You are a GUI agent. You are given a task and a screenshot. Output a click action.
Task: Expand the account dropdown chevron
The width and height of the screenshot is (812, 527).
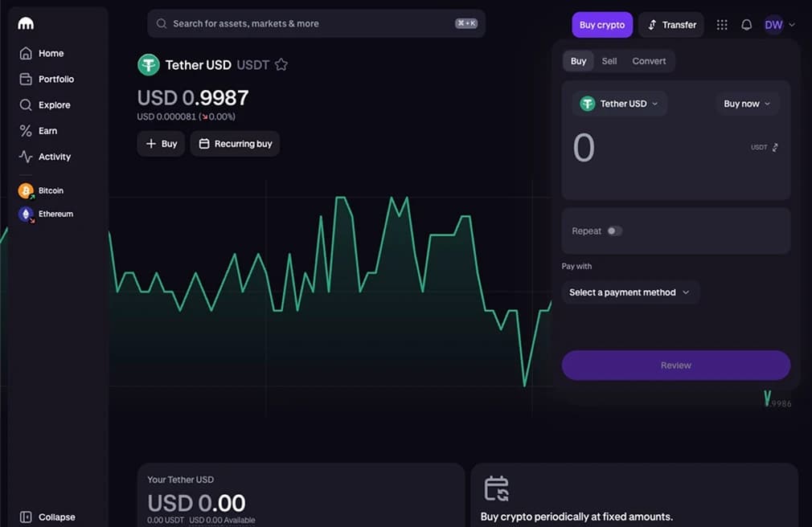click(x=792, y=25)
